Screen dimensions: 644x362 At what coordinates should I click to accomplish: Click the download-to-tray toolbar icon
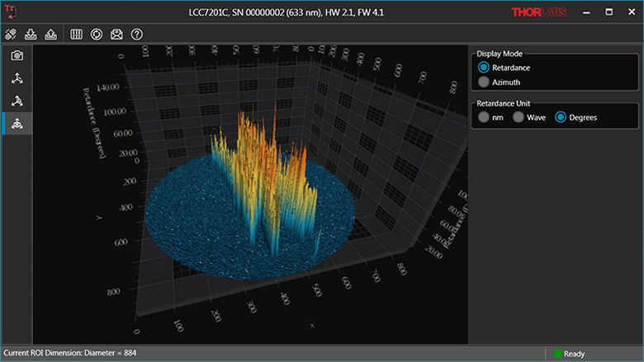(x=32, y=34)
